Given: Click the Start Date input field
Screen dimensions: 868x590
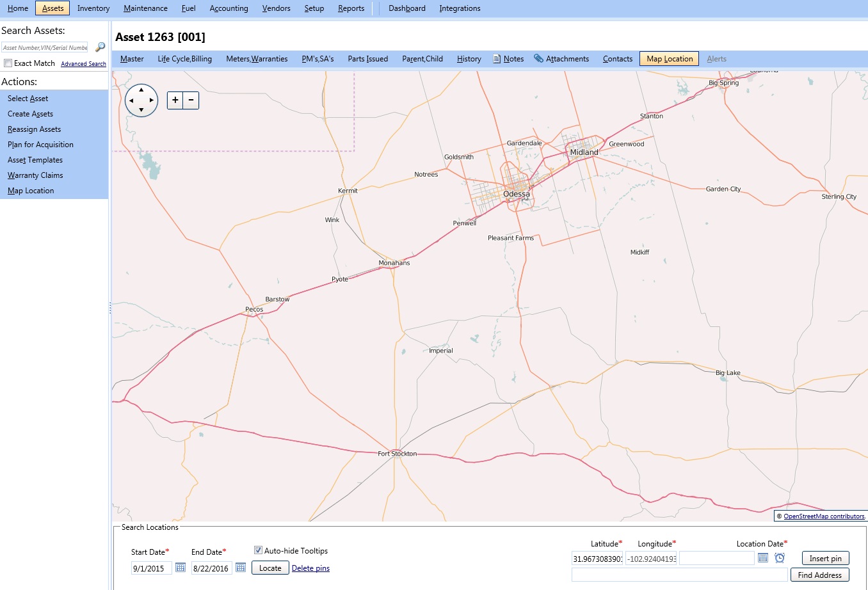Looking at the screenshot, I should pyautogui.click(x=152, y=568).
